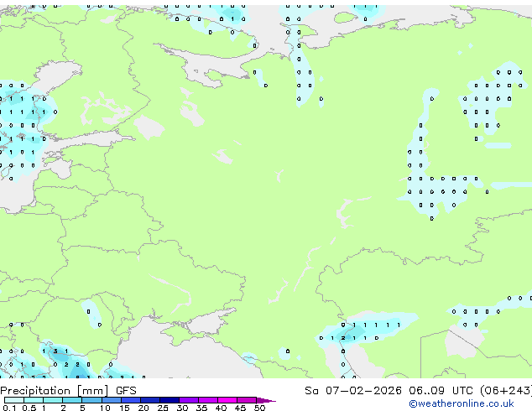Viewport: 532px width, 411px height.
Task: Pick legend swatch between 0.5 and 1
Action: pos(34,400)
